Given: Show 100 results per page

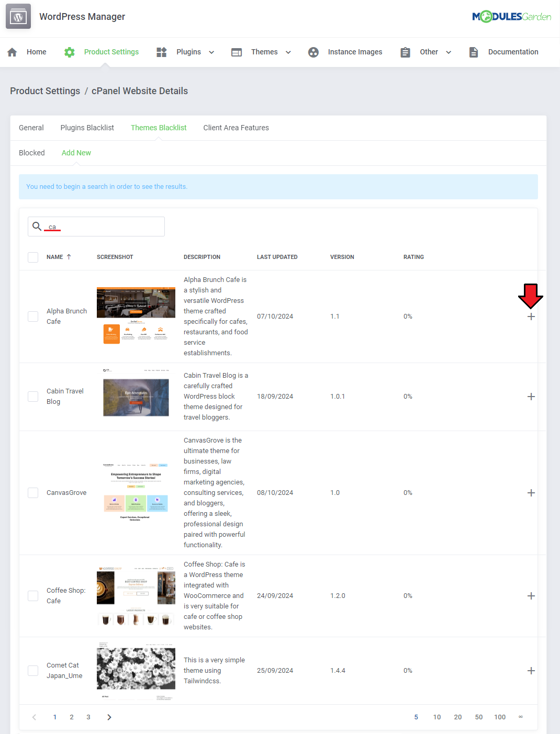Looking at the screenshot, I should coord(500,717).
